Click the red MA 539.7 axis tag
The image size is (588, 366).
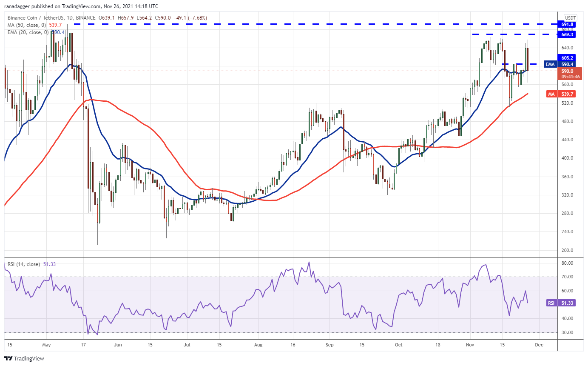[x=560, y=94]
